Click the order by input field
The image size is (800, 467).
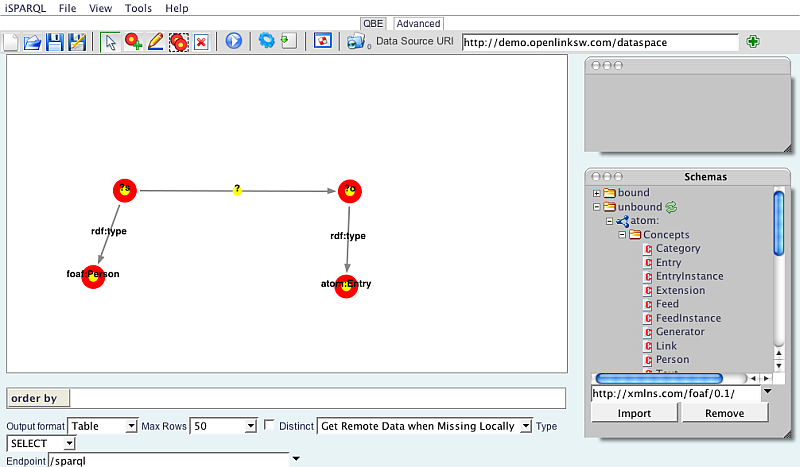(x=317, y=398)
